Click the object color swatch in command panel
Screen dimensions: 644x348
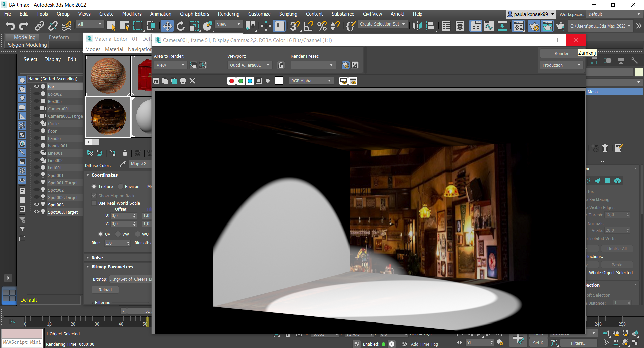point(639,72)
